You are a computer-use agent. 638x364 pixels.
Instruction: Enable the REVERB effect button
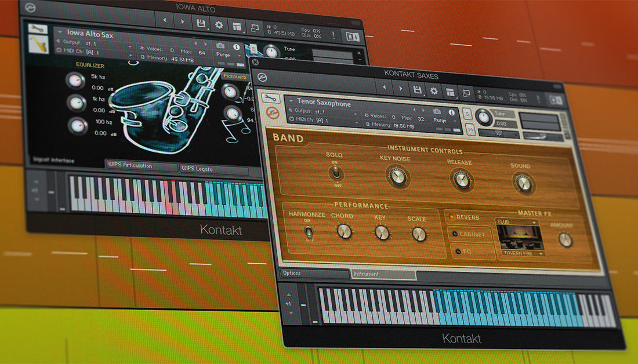[x=465, y=217]
